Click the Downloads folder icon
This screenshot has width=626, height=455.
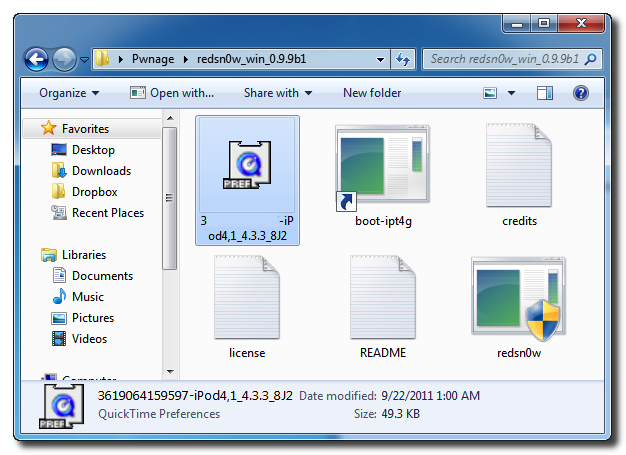[x=59, y=170]
